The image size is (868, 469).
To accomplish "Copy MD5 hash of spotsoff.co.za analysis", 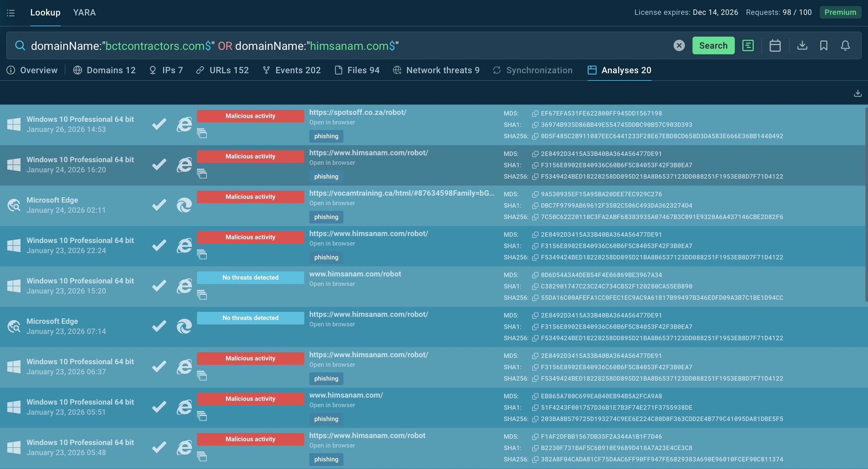I will point(535,114).
